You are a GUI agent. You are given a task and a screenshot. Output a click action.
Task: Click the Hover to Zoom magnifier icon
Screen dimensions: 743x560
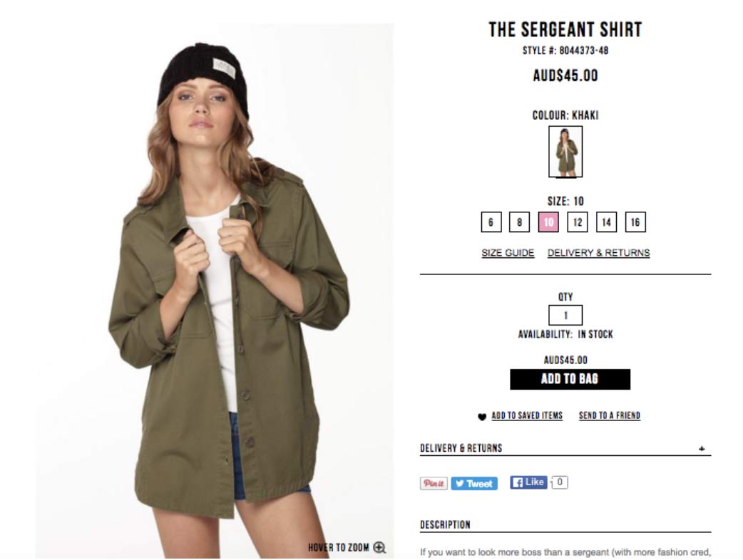coord(379,547)
